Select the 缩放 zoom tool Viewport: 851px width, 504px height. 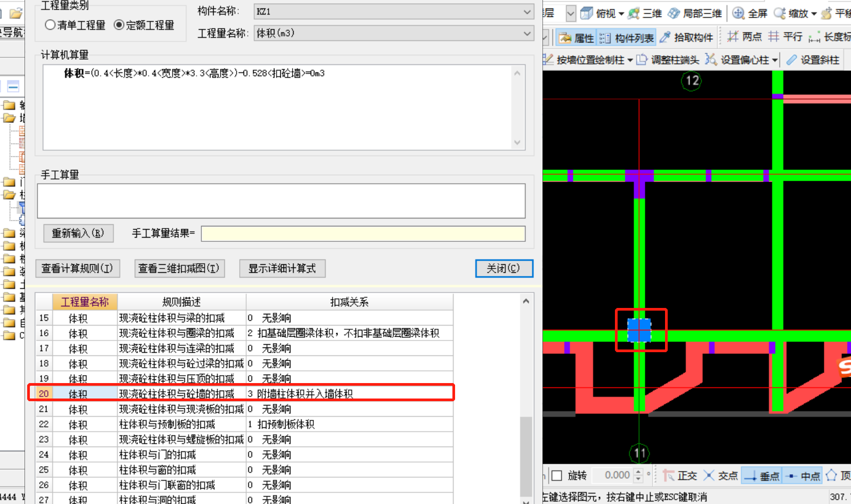[791, 13]
